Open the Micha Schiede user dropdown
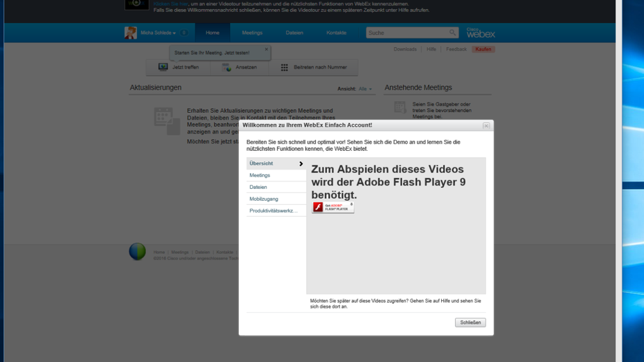This screenshot has width=644, height=362. pos(158,33)
